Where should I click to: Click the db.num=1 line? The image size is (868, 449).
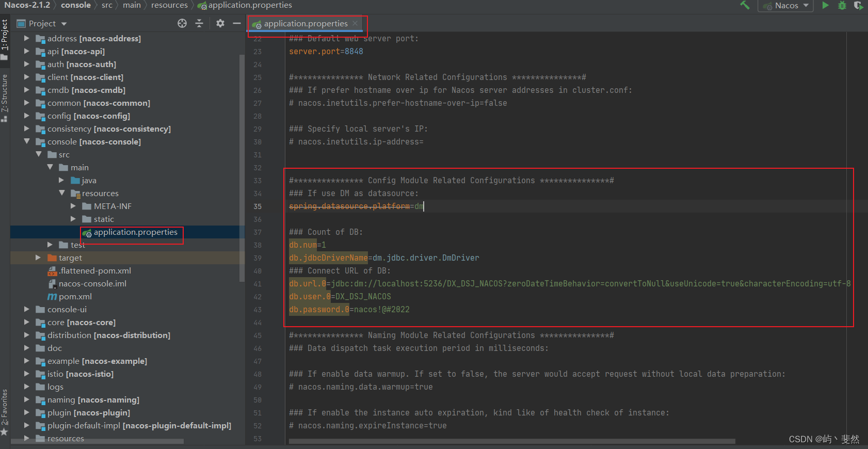tap(308, 245)
